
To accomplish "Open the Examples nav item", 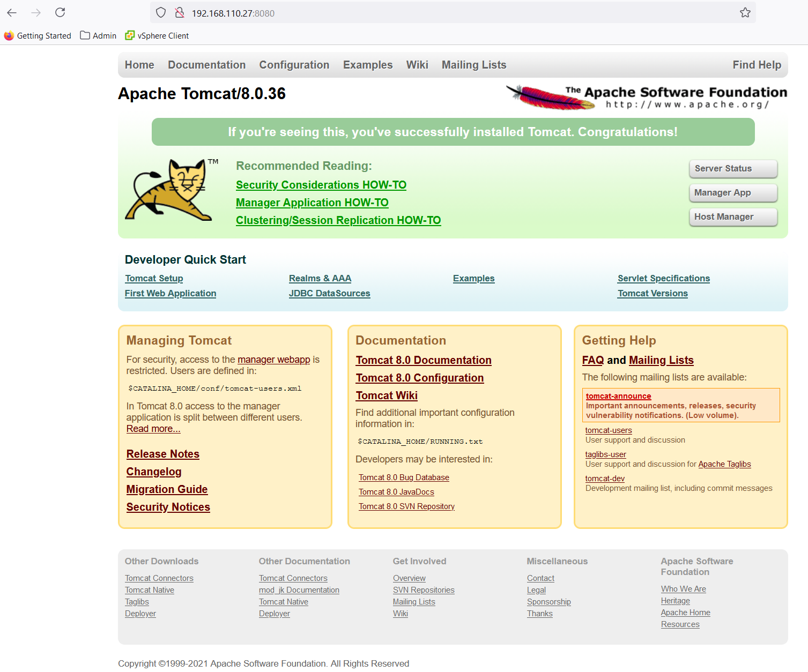I will tap(368, 65).
